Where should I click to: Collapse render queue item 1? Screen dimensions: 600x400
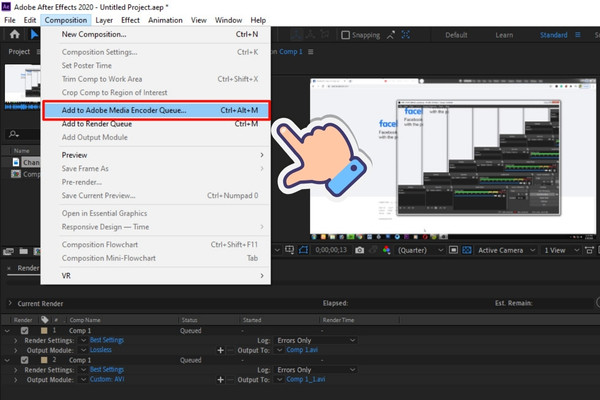pyautogui.click(x=7, y=330)
